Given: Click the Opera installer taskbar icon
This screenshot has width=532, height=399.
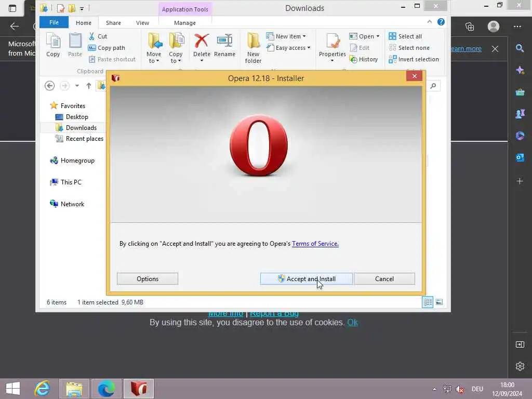Looking at the screenshot, I should [x=139, y=389].
